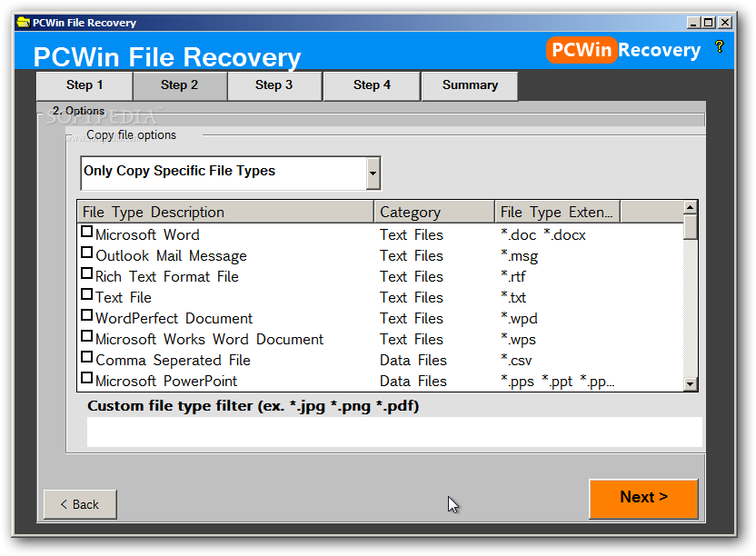Select the Step 2 tab
Viewport: 756px width, 556px height.
(179, 85)
